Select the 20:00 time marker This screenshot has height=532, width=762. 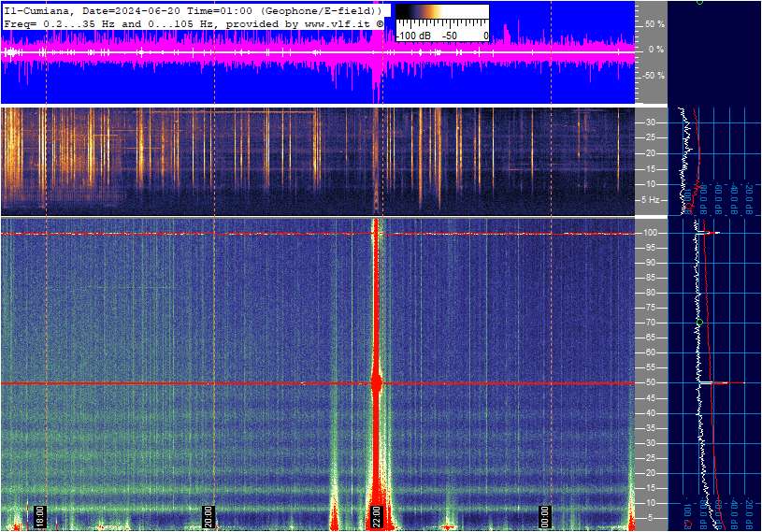coord(208,517)
